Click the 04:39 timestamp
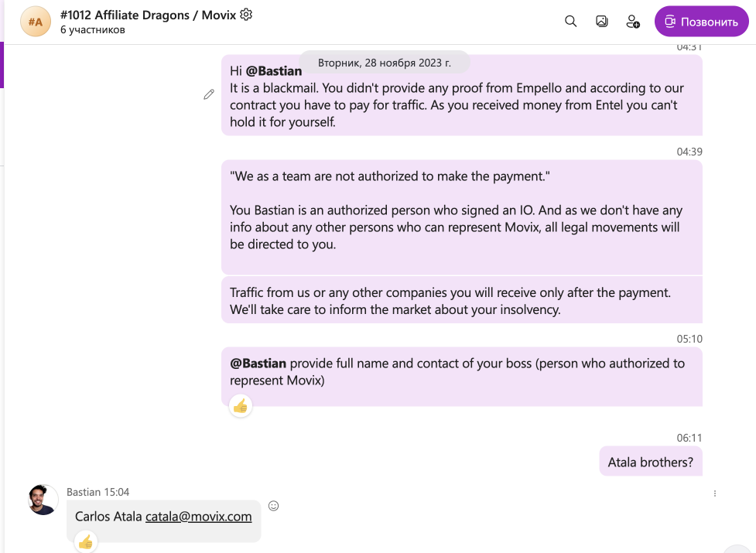Viewport: 756px width, 553px height. click(x=689, y=152)
